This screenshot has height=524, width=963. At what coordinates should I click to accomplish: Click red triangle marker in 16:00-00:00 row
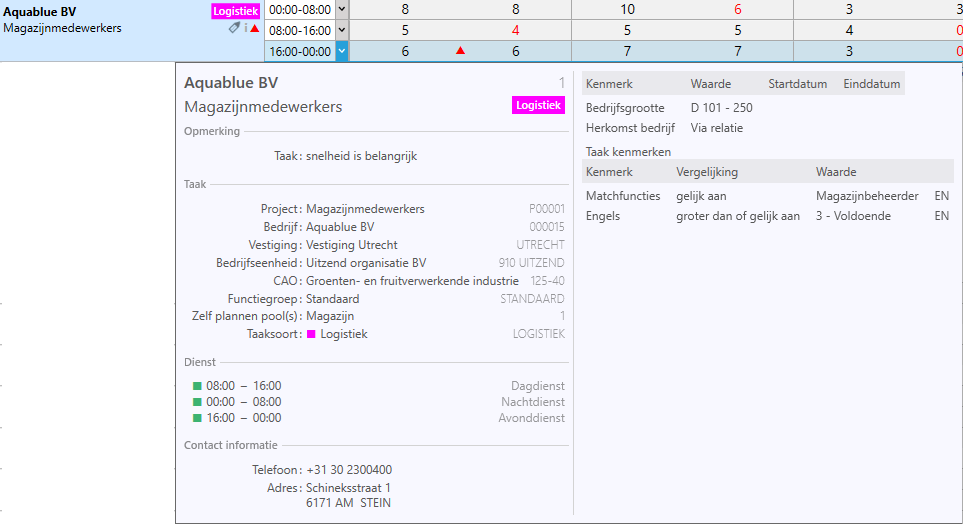pos(460,50)
